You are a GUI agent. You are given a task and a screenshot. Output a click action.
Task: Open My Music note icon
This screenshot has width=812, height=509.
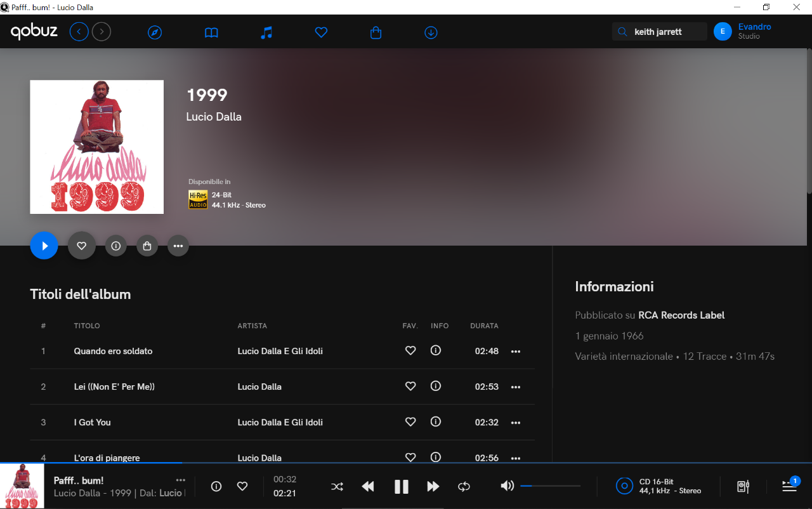tap(266, 32)
